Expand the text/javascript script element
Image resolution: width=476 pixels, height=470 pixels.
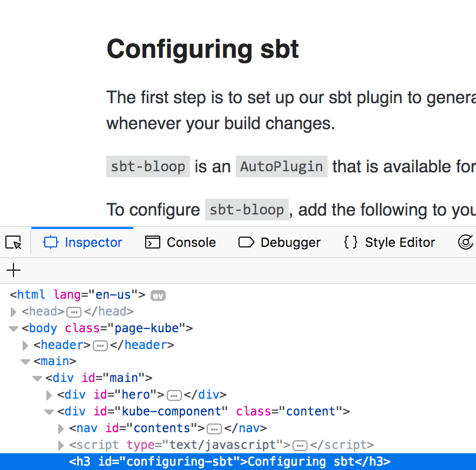click(x=60, y=445)
